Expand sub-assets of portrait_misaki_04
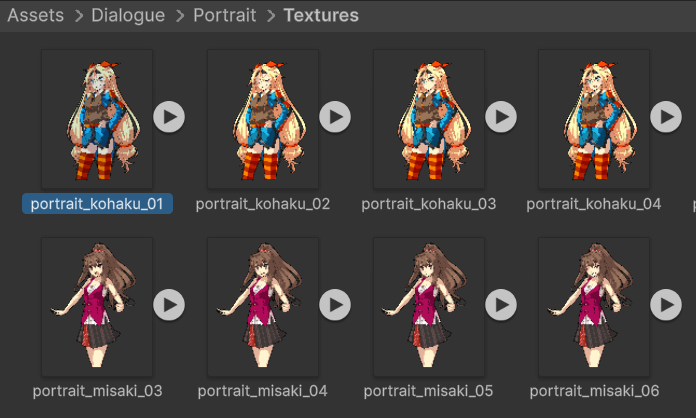The height and width of the screenshot is (418, 696). pyautogui.click(x=335, y=305)
